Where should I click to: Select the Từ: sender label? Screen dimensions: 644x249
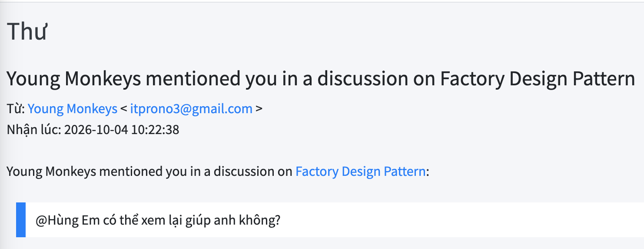point(16,109)
